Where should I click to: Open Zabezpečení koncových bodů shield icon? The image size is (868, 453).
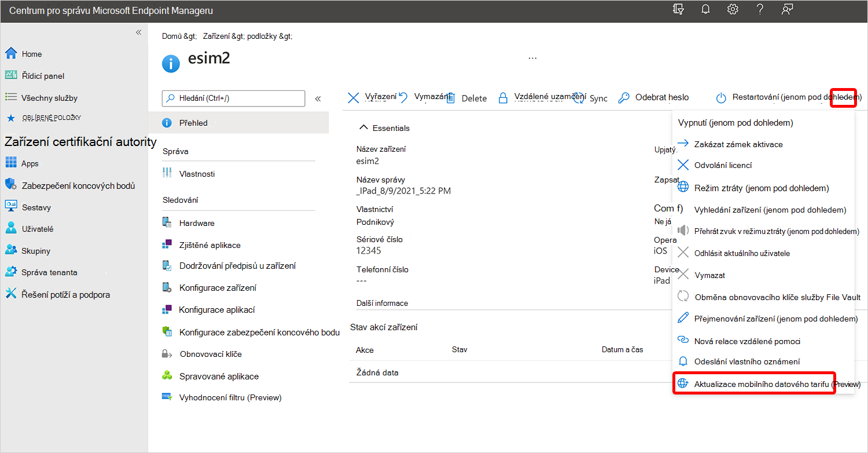point(11,185)
